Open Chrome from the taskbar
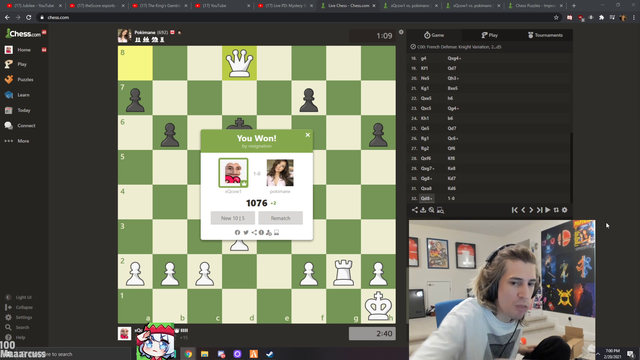Image resolution: width=640 pixels, height=360 pixels. [x=188, y=354]
